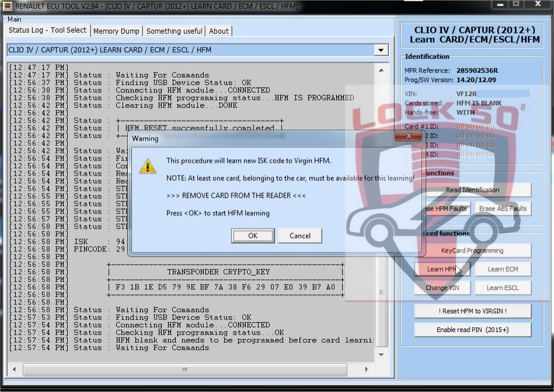
Task: Expand the vehicle tool selection dropdown
Action: tap(381, 50)
